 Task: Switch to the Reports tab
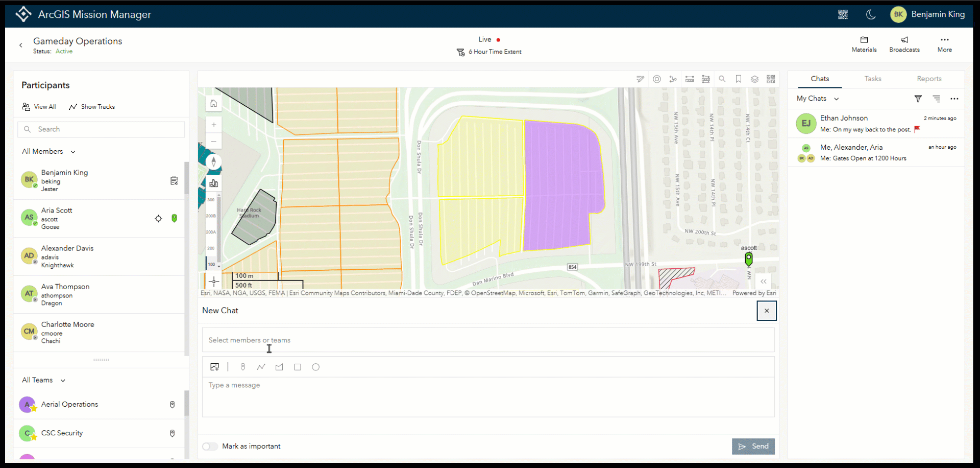(929, 79)
